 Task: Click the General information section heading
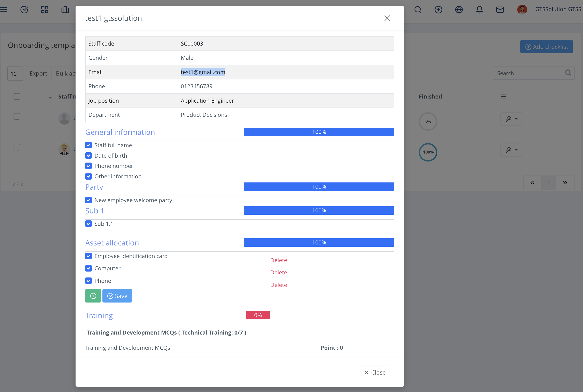coord(120,132)
